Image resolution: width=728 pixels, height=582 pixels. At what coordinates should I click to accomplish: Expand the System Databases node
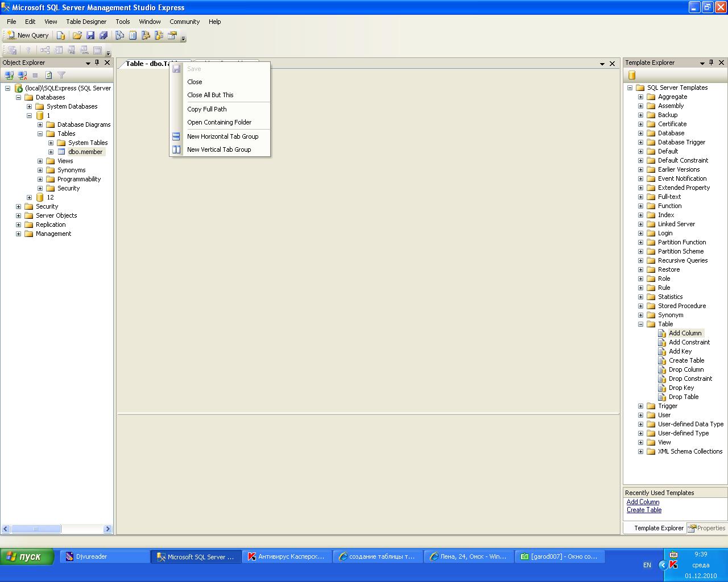(29, 106)
